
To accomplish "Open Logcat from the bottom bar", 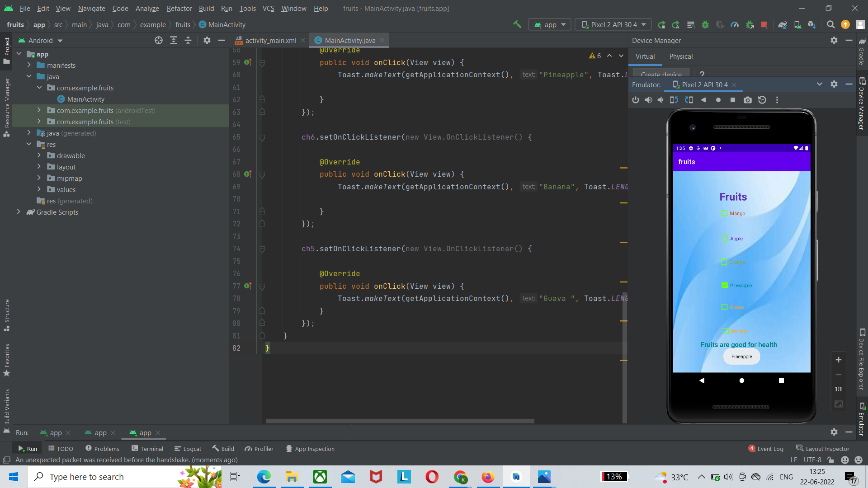I will [192, 448].
